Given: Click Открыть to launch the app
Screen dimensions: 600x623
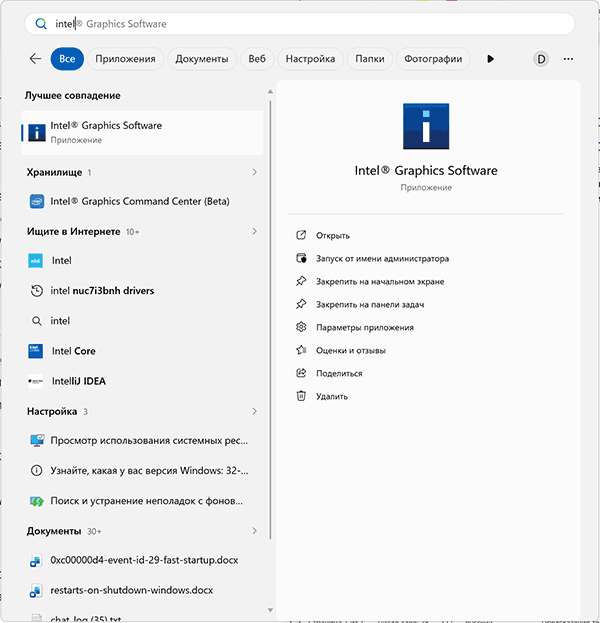Looking at the screenshot, I should (x=333, y=236).
